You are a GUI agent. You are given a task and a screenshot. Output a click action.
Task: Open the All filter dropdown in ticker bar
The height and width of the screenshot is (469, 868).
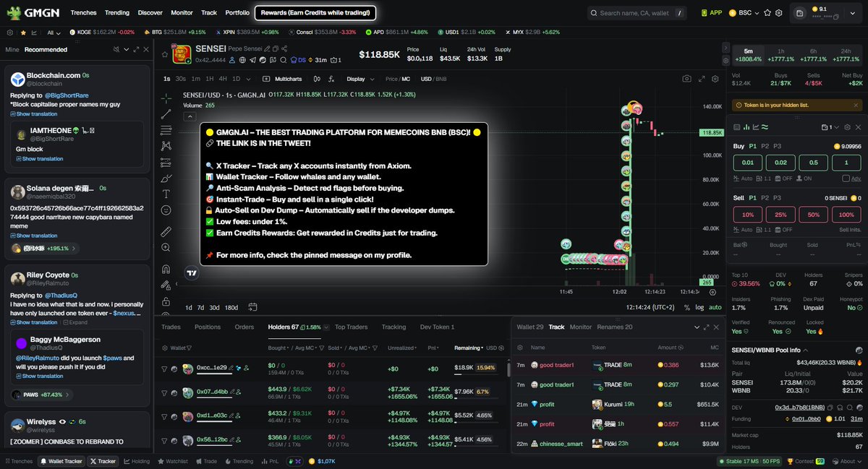coord(54,33)
